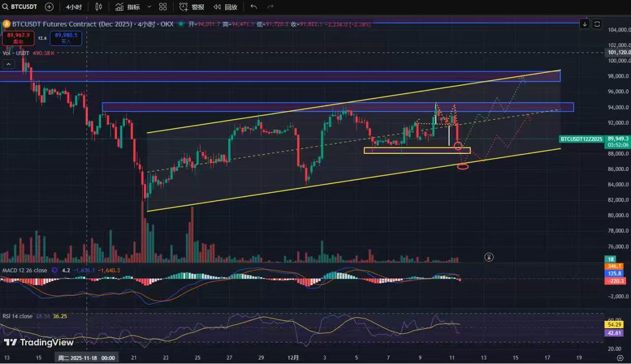Open the 指标 indicators menu
Image resolution: width=631 pixels, height=364 pixels.
click(128, 7)
